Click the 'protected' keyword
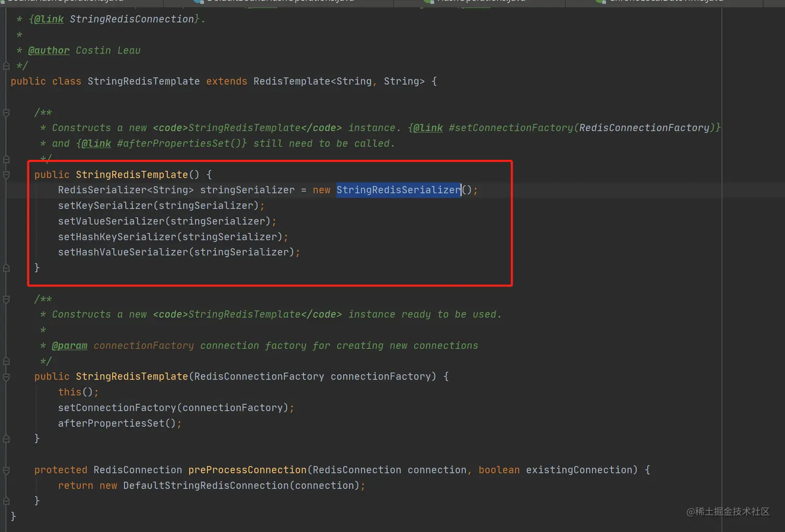Screen dimensions: 785x532 pos(61,470)
